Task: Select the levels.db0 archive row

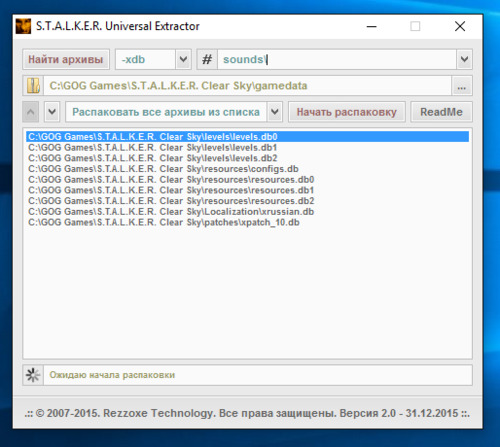Action: point(248,137)
